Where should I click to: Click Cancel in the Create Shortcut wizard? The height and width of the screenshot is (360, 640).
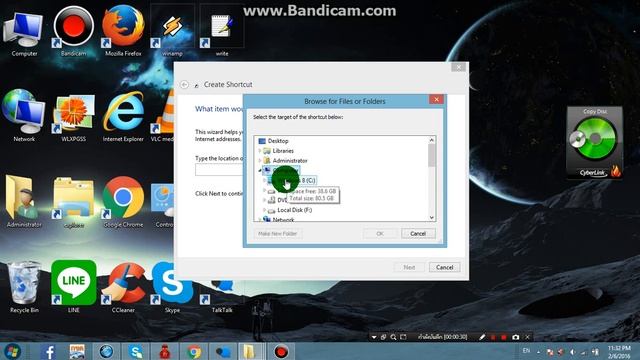[x=444, y=267]
